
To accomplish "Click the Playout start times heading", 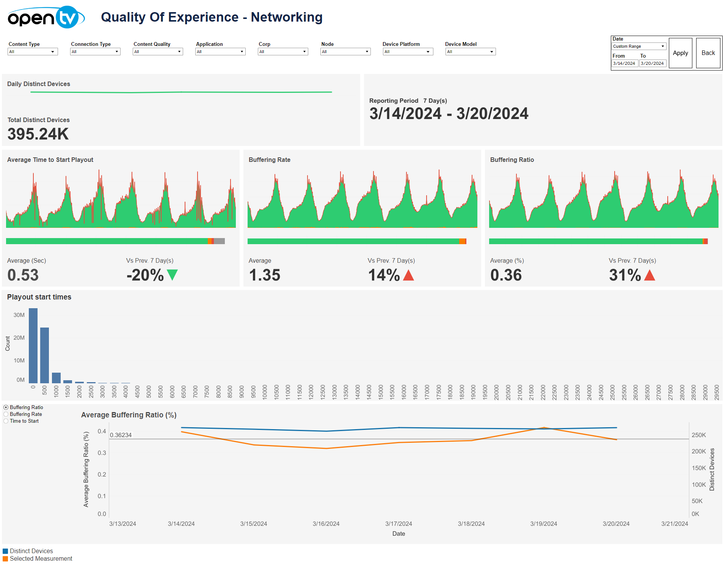I will click(39, 297).
